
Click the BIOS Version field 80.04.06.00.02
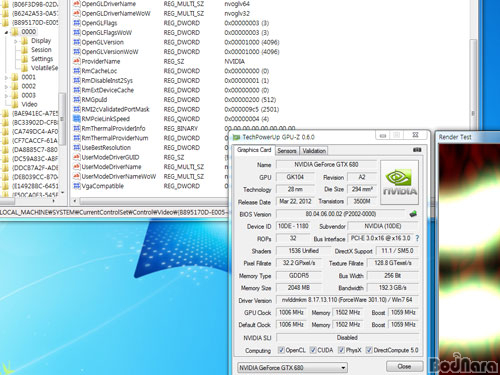click(341, 214)
